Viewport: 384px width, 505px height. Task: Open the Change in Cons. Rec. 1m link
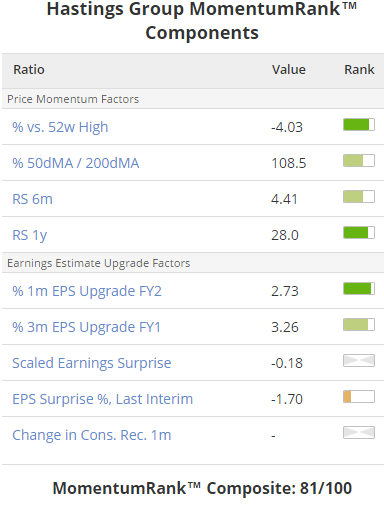click(92, 435)
